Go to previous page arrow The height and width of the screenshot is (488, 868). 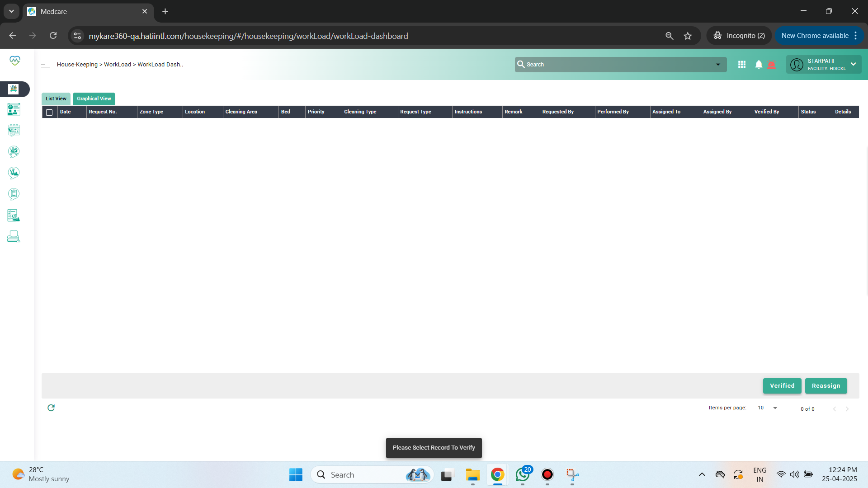pos(835,409)
